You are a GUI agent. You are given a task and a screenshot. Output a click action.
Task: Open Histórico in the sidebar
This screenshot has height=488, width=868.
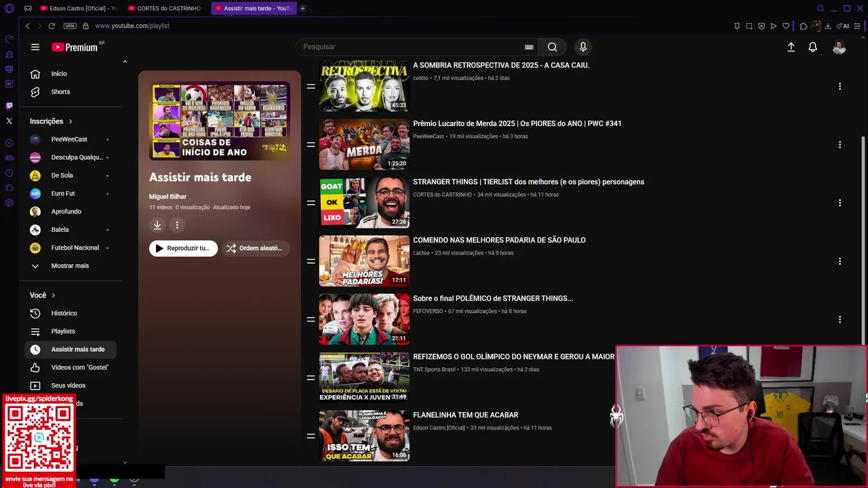click(71, 313)
